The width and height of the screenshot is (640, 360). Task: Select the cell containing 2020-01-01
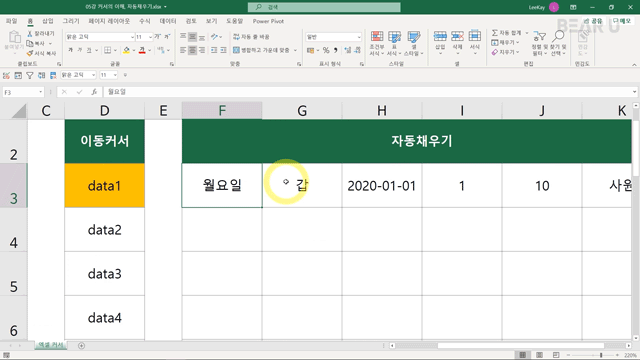tap(382, 186)
